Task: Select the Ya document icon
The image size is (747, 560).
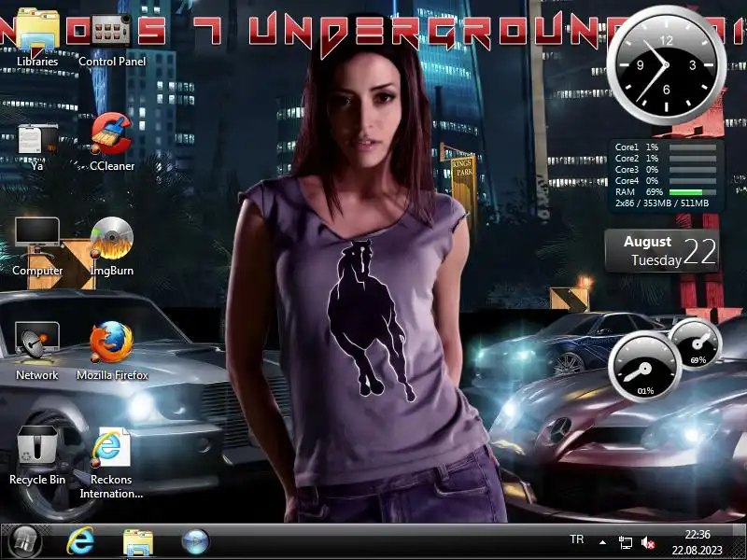Action: tap(37, 146)
